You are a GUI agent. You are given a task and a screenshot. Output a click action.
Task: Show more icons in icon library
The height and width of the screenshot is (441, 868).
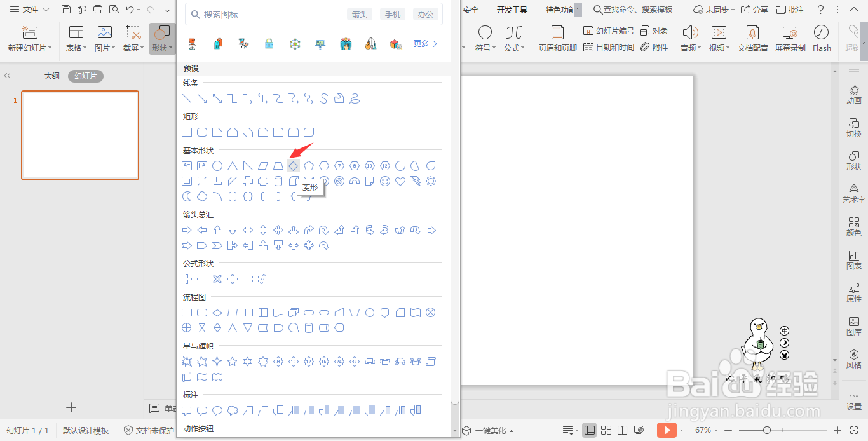(426, 44)
